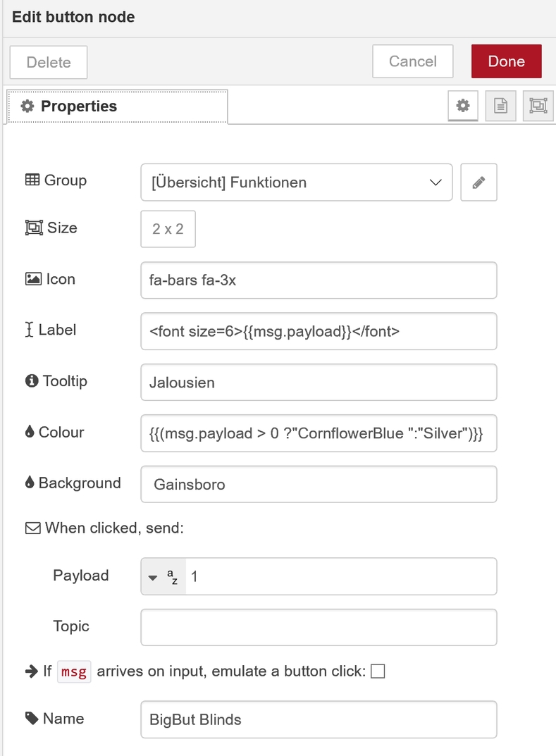Enable emulate a button click checkbox
Viewport: 556px width, 756px height.
[x=378, y=671]
